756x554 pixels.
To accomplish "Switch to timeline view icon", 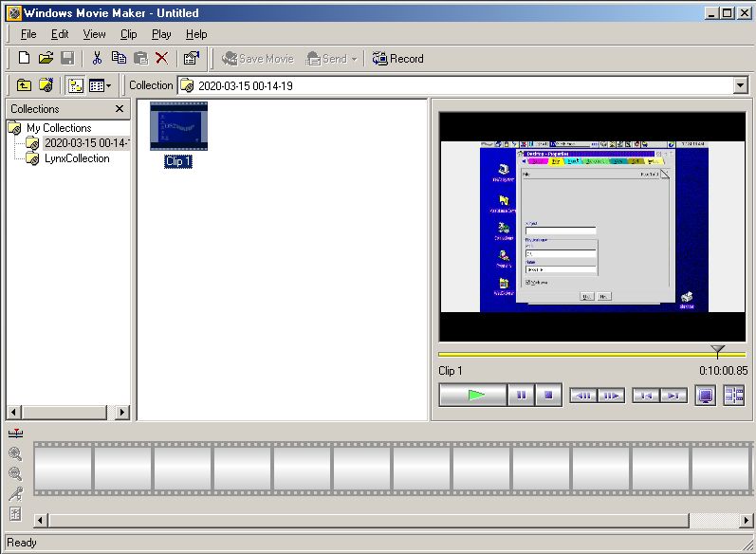I will click(15, 434).
